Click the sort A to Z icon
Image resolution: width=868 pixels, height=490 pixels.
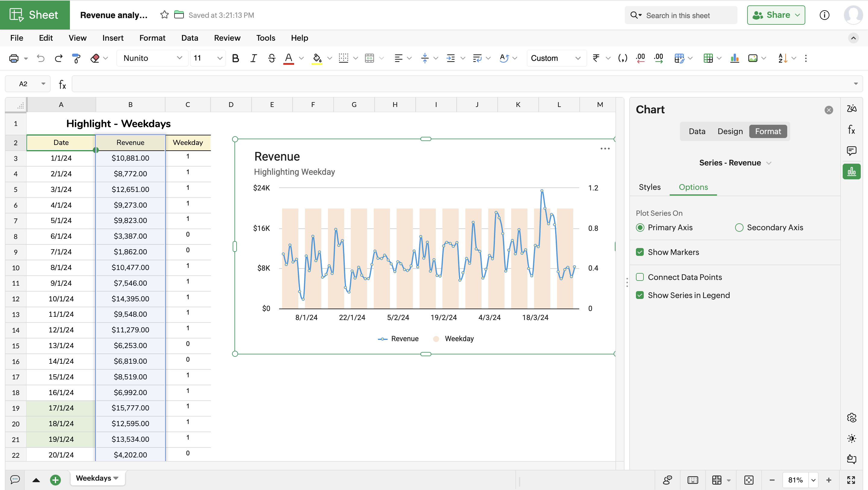(x=782, y=58)
